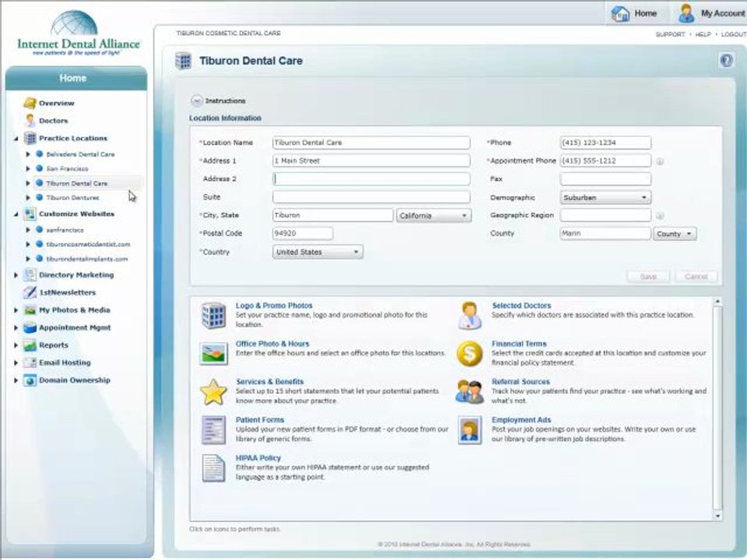
Task: Click the 1stNewsletters pen icon
Action: point(30,292)
